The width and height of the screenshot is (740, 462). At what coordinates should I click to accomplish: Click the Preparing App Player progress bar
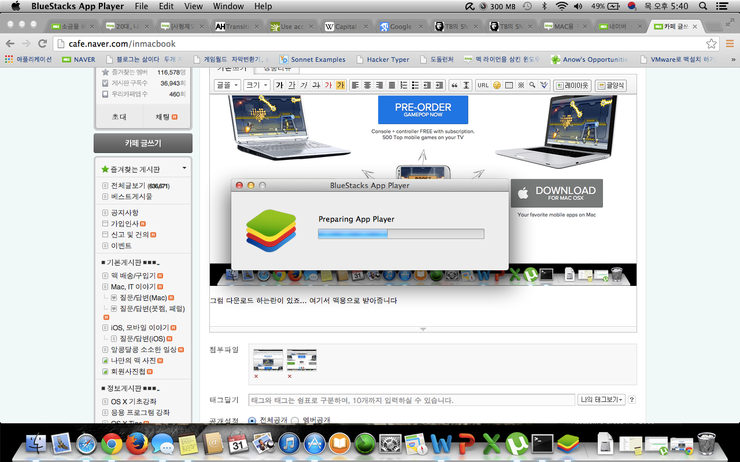pyautogui.click(x=401, y=234)
